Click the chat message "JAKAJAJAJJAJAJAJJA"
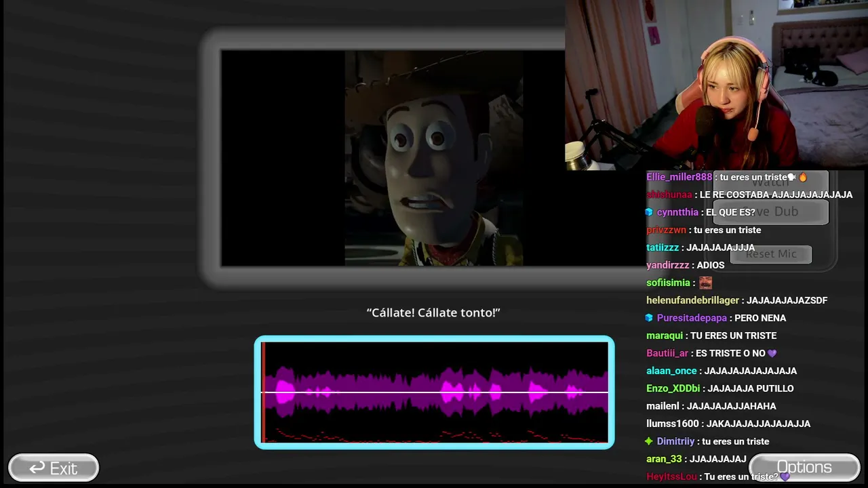 coord(758,424)
